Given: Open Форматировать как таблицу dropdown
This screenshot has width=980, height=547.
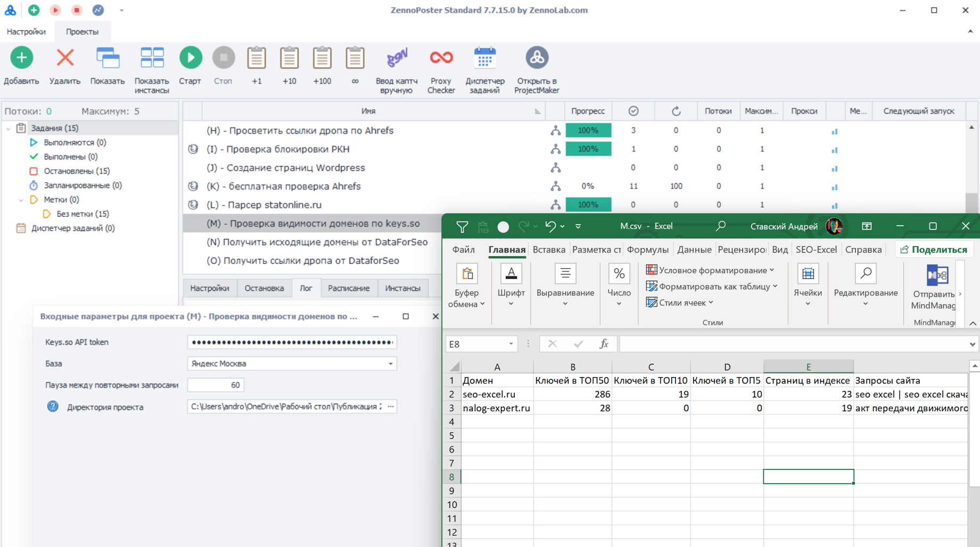Looking at the screenshot, I should (x=712, y=287).
